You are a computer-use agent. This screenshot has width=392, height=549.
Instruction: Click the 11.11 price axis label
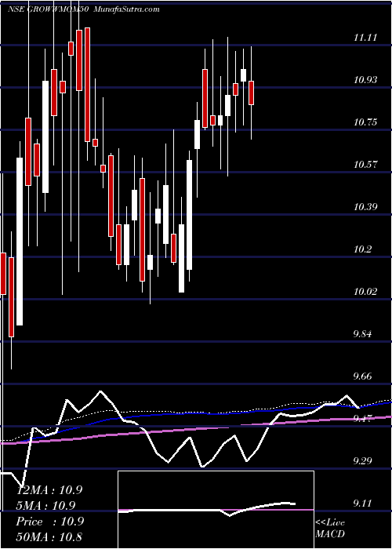point(365,38)
